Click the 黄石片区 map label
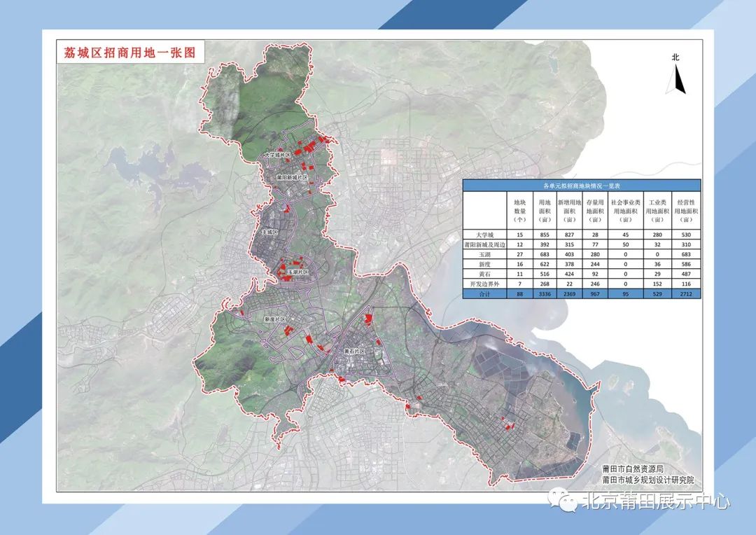The height and width of the screenshot is (535, 756). [x=356, y=351]
